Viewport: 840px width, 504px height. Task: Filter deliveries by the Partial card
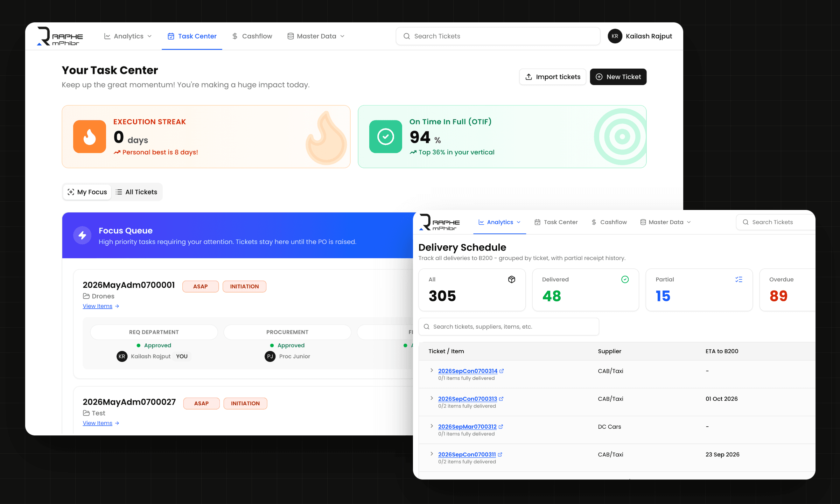(699, 290)
